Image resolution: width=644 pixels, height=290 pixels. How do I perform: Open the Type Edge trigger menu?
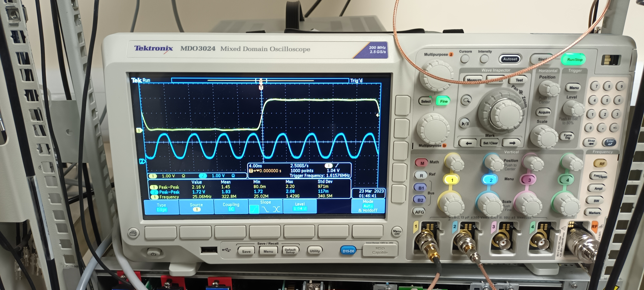click(161, 207)
